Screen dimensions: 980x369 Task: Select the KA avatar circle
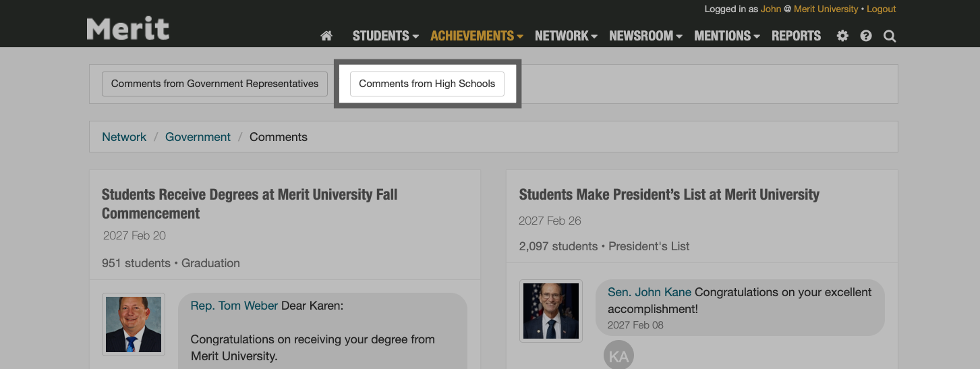[x=618, y=357]
